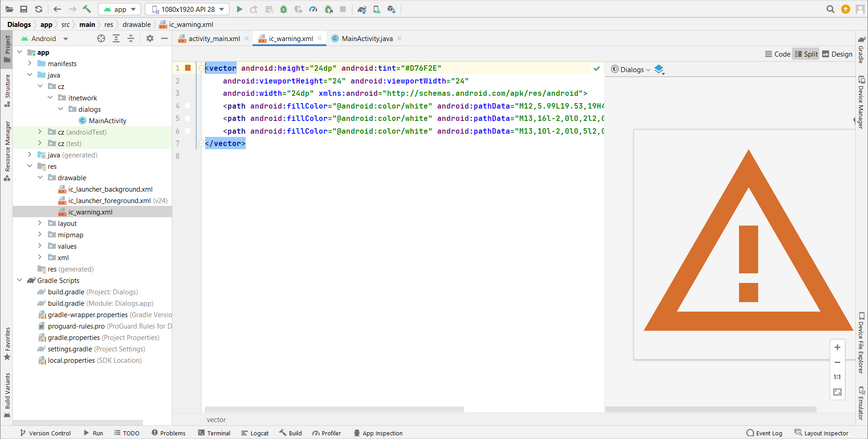This screenshot has height=439, width=868.
Task: Open the Terminal tool window
Action: [214, 433]
